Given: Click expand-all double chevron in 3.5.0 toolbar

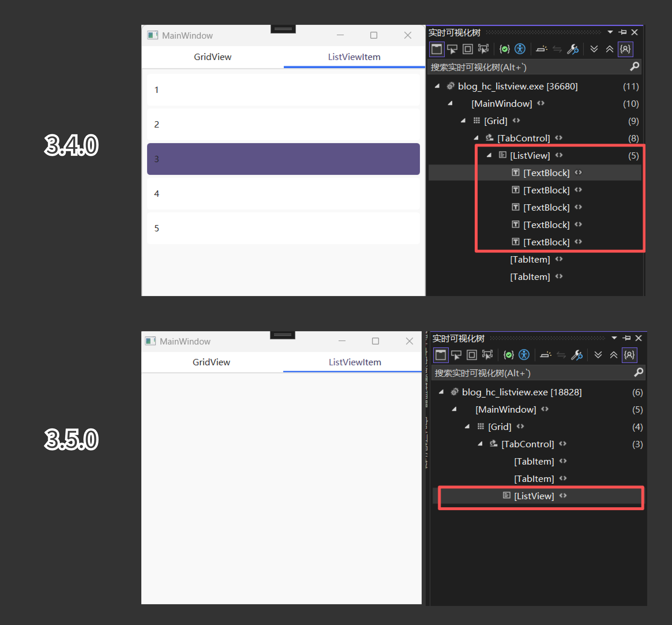Looking at the screenshot, I should pyautogui.click(x=598, y=355).
